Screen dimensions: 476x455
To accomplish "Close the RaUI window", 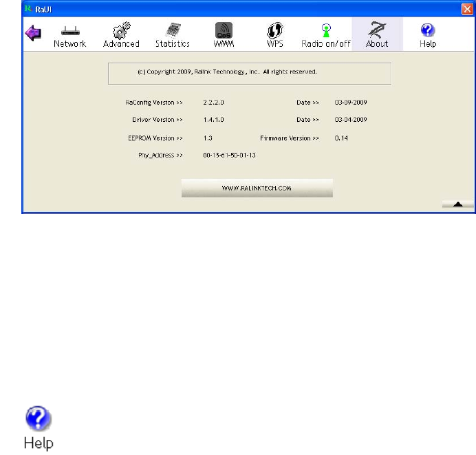I will pyautogui.click(x=467, y=9).
